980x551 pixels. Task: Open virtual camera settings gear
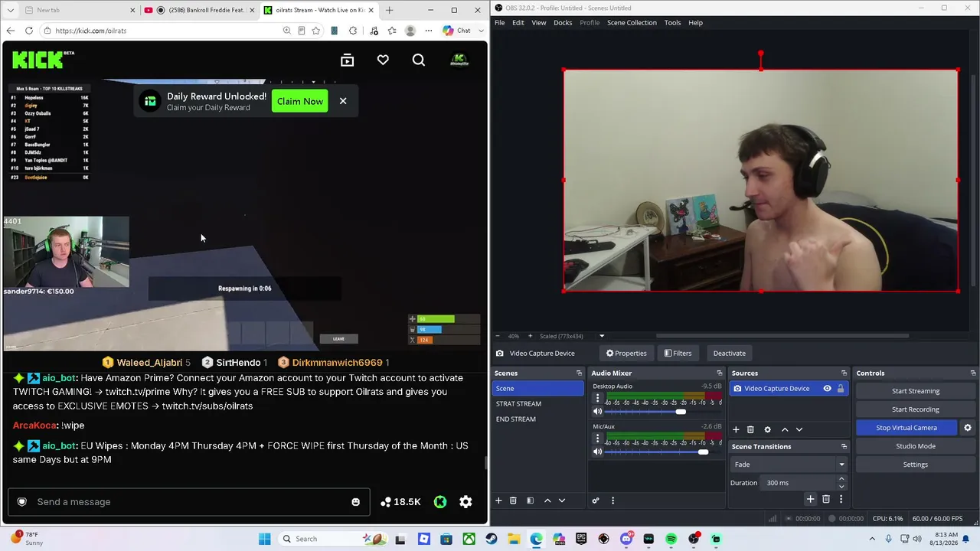[x=968, y=428]
